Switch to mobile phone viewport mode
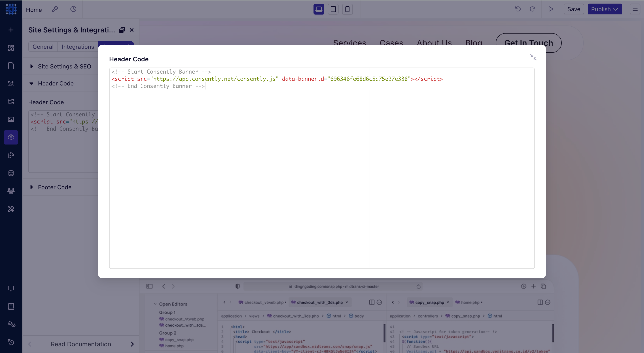This screenshot has width=644, height=353. (347, 9)
